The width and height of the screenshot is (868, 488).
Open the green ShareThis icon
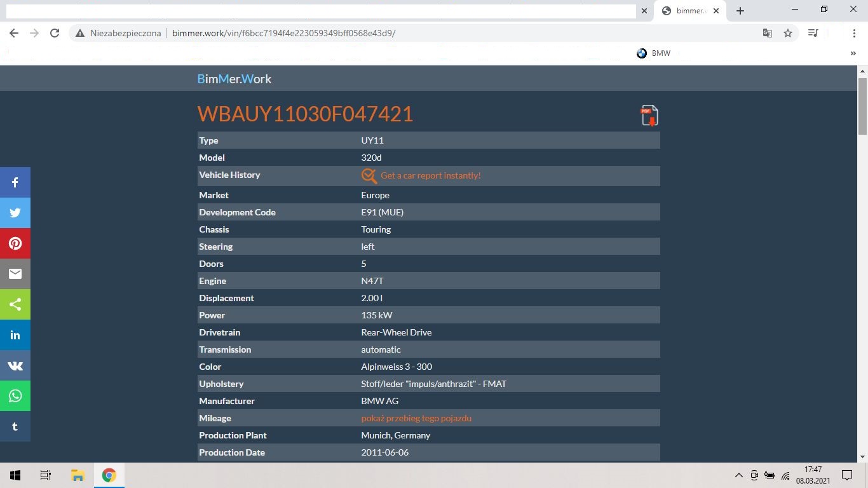coord(15,304)
